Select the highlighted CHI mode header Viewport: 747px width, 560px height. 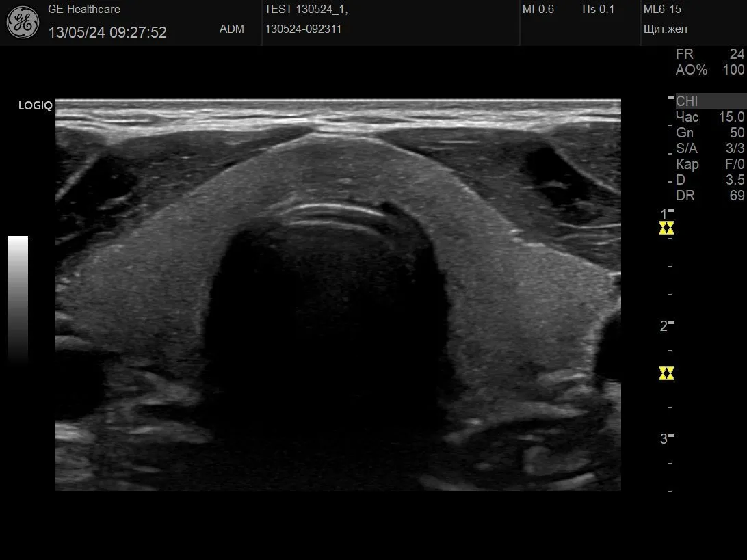click(709, 101)
